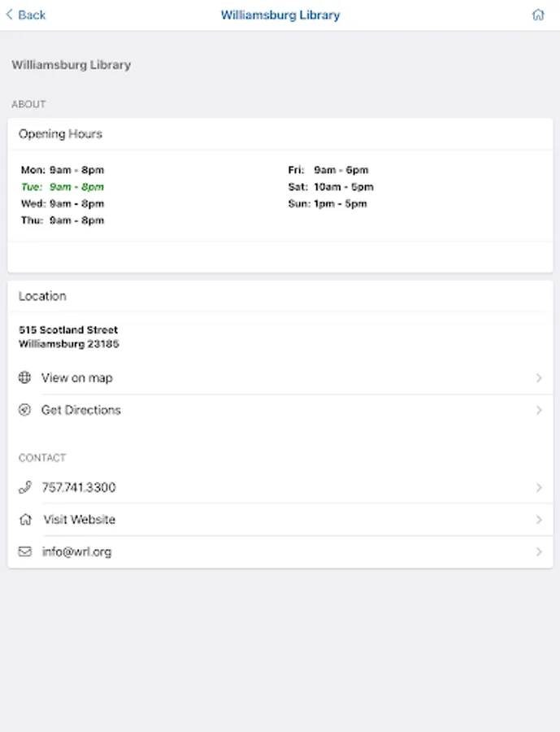Click the chevron on Visit Website row

[539, 520]
